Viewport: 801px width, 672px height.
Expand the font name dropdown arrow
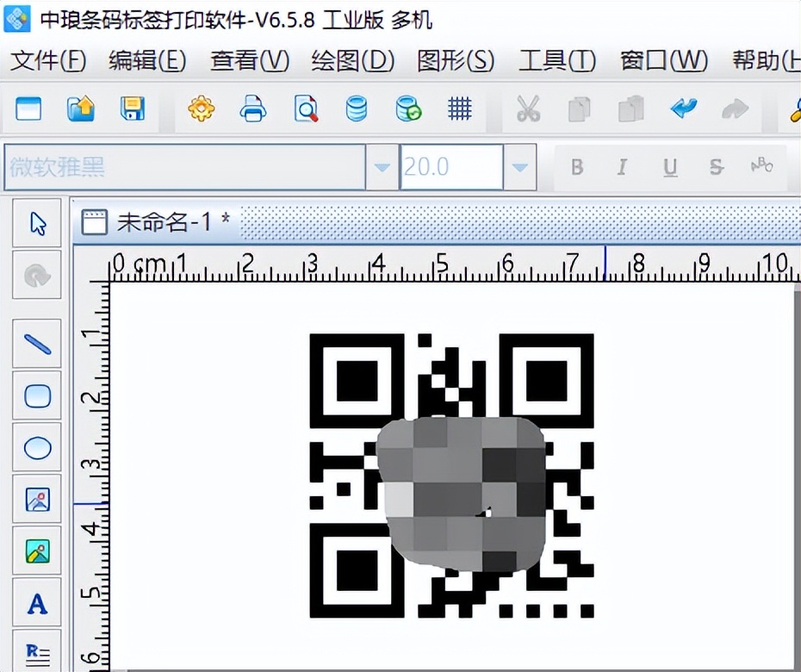[x=382, y=167]
